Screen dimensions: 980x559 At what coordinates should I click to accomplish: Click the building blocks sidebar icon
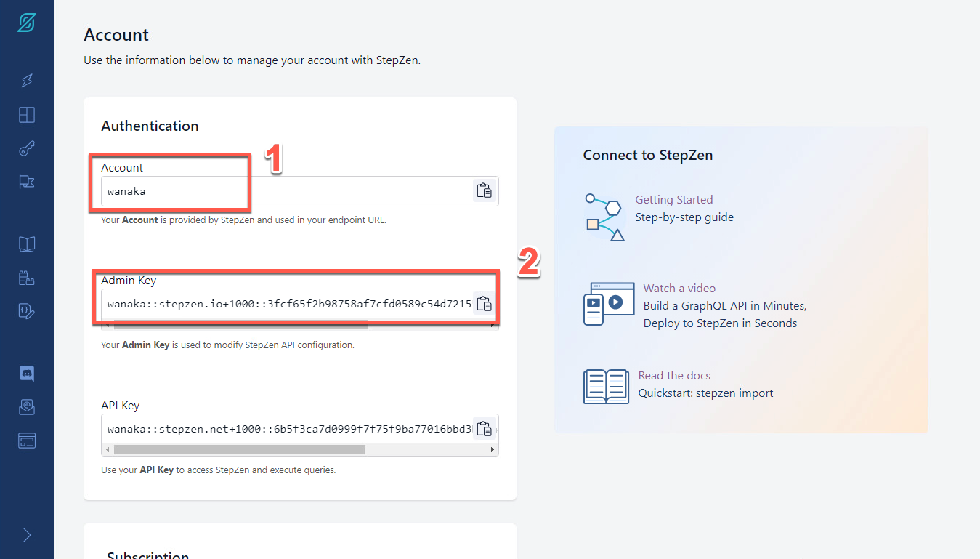27,278
